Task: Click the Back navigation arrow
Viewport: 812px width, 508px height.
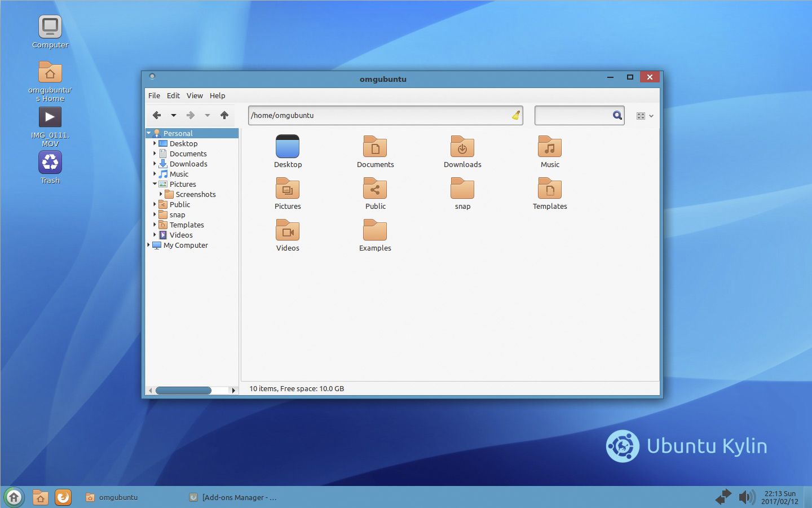Action: tap(157, 115)
